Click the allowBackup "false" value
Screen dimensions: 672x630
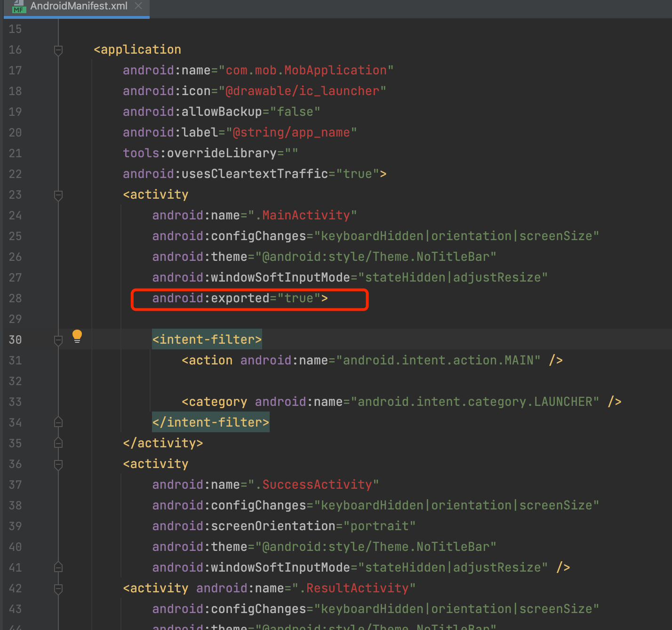pos(295,112)
